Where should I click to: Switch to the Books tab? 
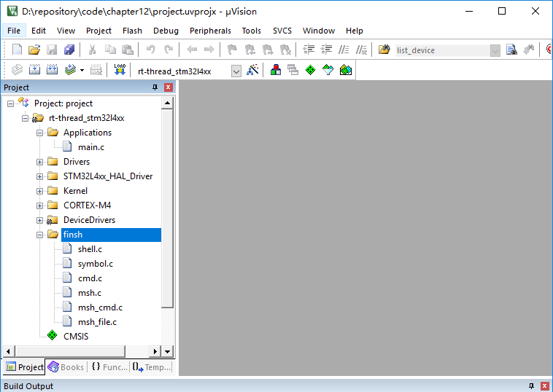(66, 367)
